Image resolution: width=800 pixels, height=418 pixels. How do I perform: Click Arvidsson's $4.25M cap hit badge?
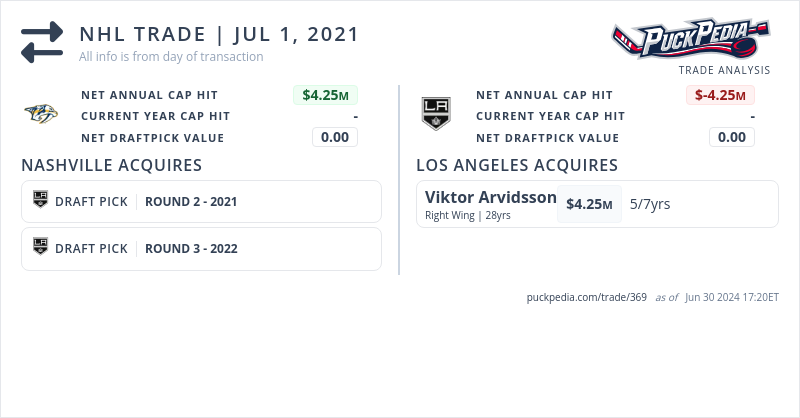coord(589,204)
